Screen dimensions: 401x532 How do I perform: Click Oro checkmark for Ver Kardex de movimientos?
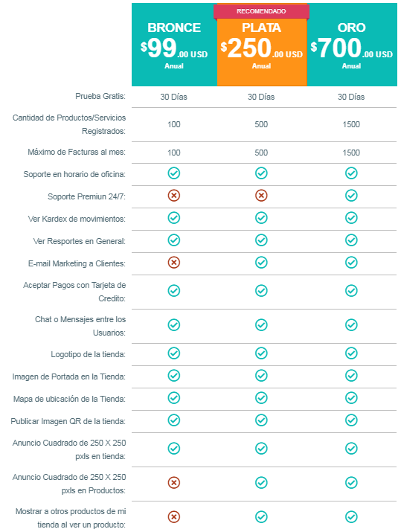351,218
